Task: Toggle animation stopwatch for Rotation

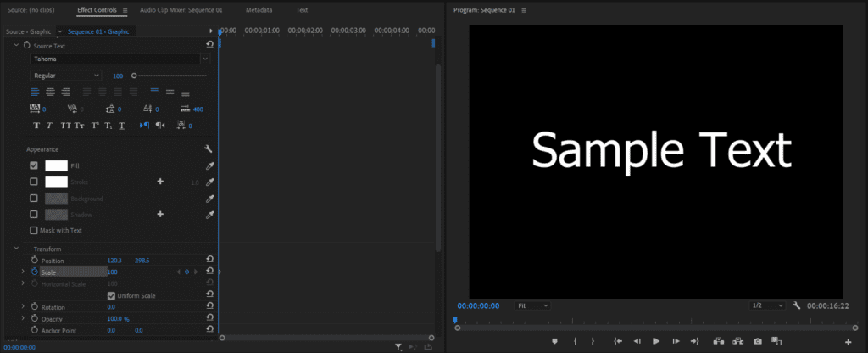Action: tap(34, 306)
